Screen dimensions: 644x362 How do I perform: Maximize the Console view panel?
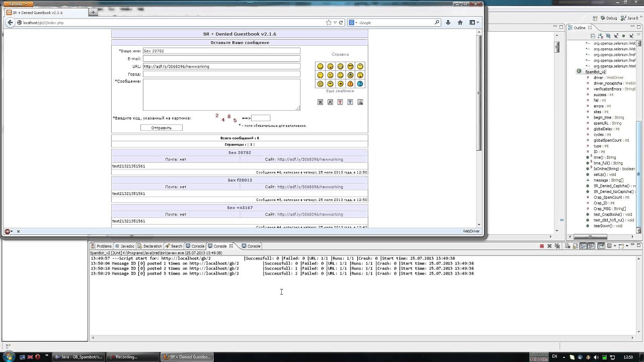tap(638, 245)
